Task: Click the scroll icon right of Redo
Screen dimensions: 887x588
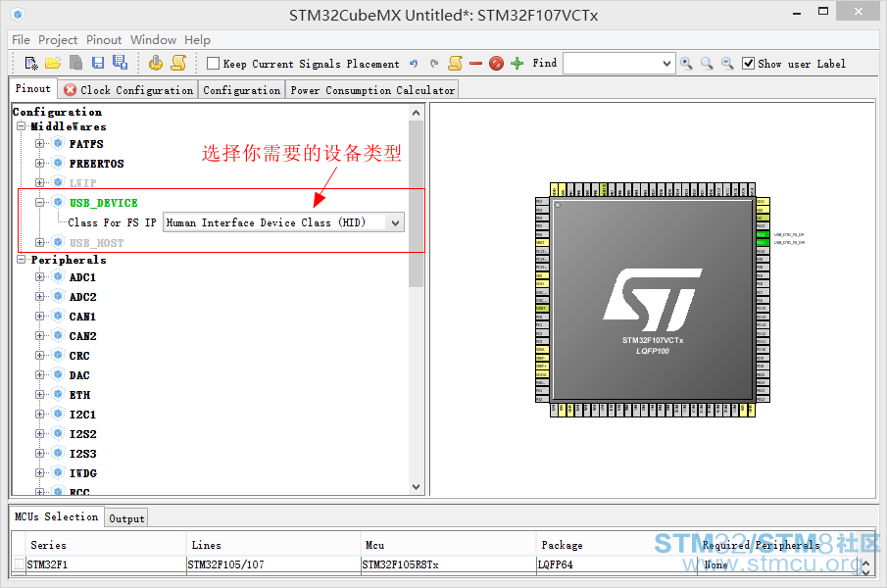Action: [456, 63]
